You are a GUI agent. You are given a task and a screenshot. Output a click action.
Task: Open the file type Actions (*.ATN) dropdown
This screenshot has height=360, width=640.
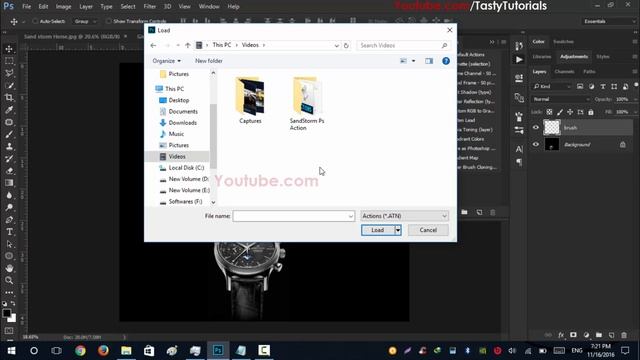[x=404, y=216]
